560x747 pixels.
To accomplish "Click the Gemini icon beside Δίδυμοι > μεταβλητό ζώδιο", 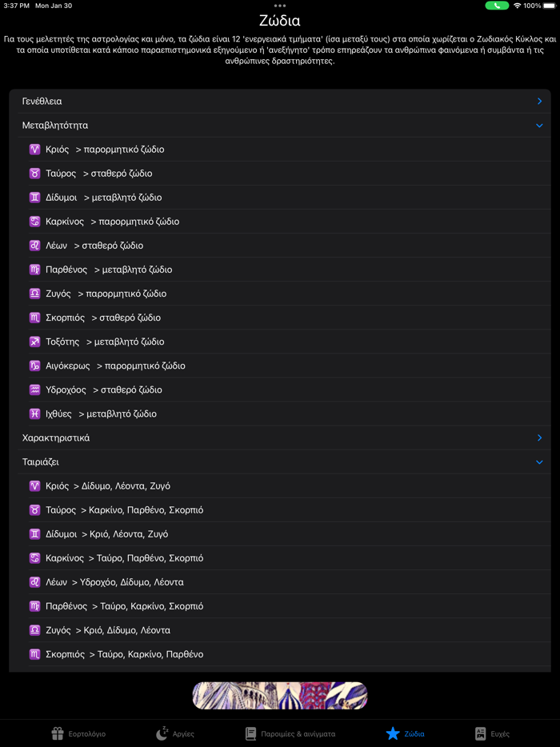I will pyautogui.click(x=34, y=198).
